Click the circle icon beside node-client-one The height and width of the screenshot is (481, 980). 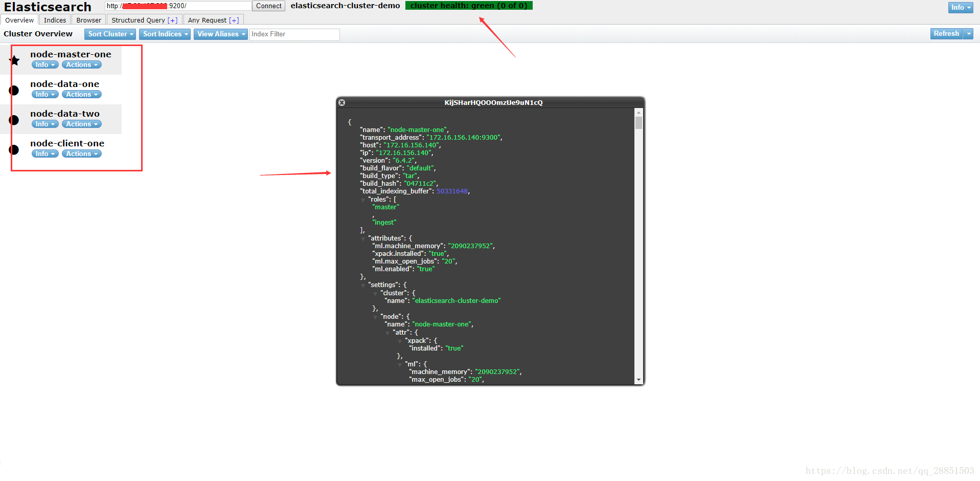14,149
